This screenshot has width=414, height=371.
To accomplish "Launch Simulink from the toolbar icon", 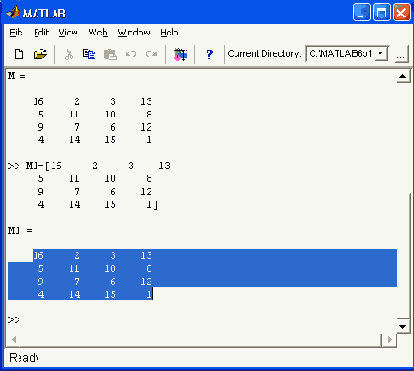I will coord(180,54).
